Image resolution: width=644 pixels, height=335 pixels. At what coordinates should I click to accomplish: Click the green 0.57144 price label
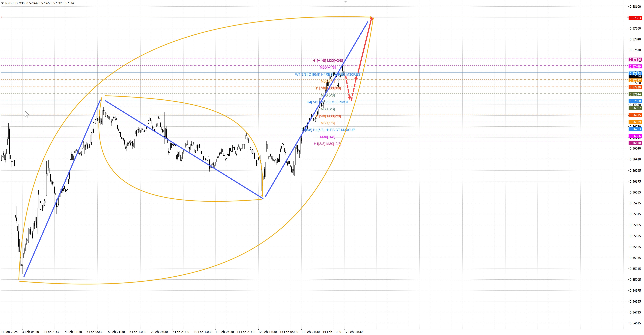[635, 94]
